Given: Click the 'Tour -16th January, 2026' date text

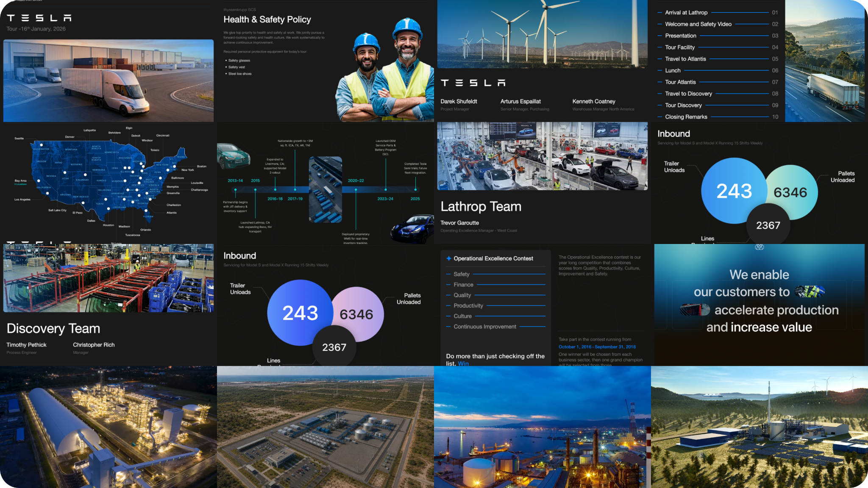Looking at the screenshot, I should [x=36, y=29].
